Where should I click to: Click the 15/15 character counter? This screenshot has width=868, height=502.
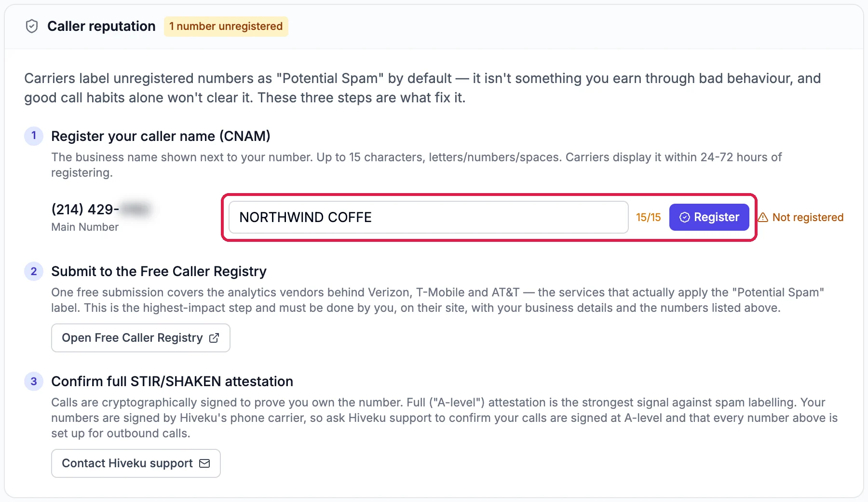[648, 218]
